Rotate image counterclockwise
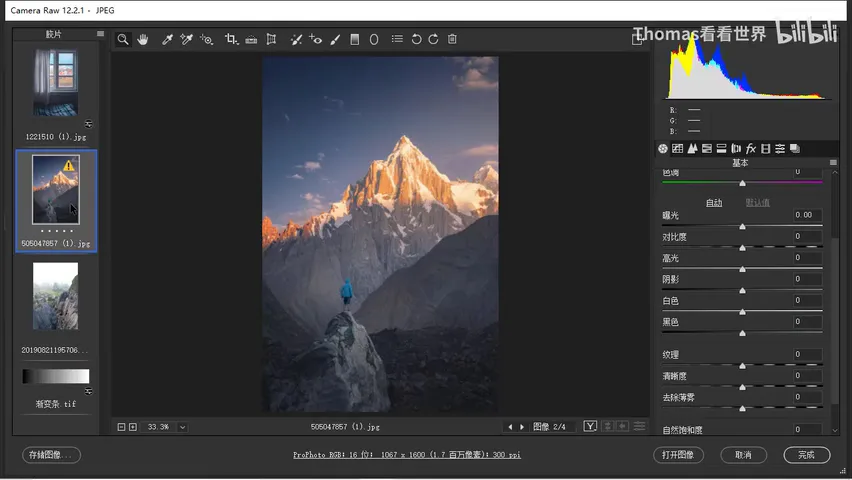 click(416, 39)
